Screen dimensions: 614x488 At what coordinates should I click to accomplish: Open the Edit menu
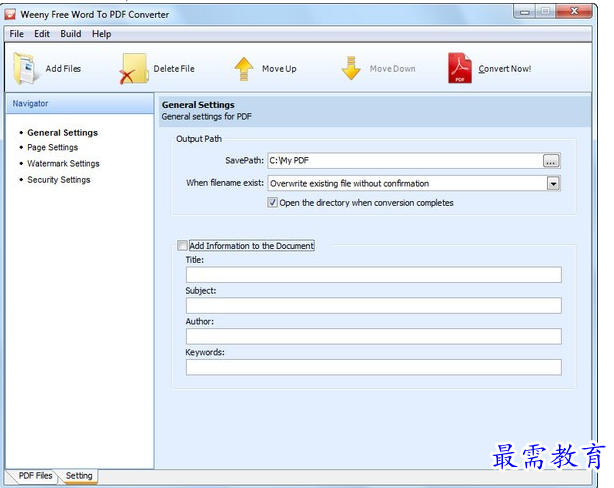click(42, 34)
